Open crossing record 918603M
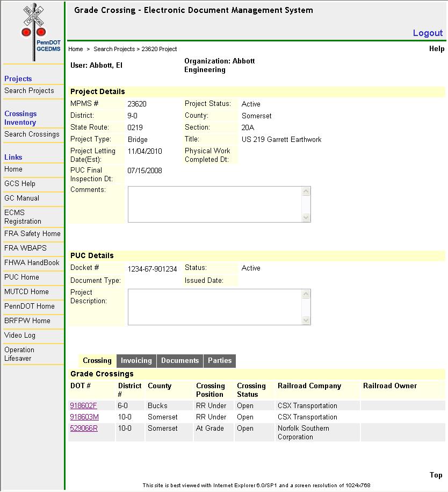The height and width of the screenshot is (492, 448). (84, 417)
